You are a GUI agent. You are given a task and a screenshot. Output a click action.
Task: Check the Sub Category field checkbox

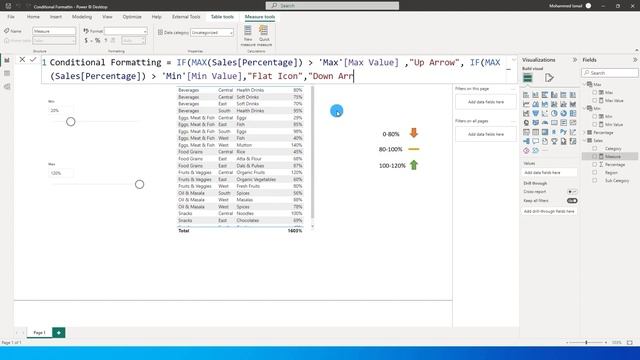(595, 180)
